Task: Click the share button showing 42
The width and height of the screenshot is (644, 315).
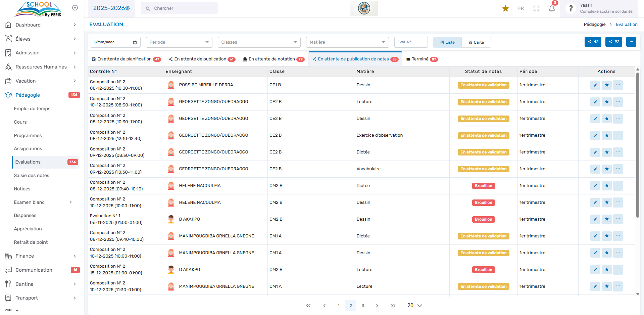Action: [593, 42]
